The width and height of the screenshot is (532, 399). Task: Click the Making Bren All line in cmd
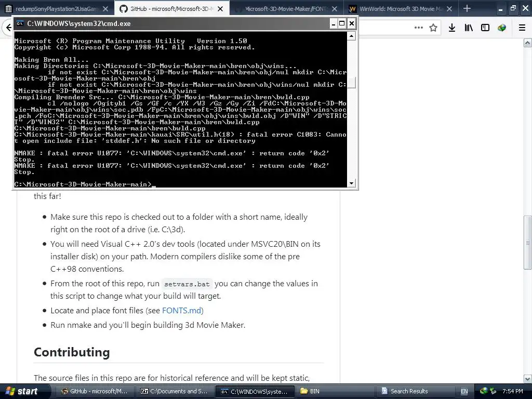tap(51, 60)
